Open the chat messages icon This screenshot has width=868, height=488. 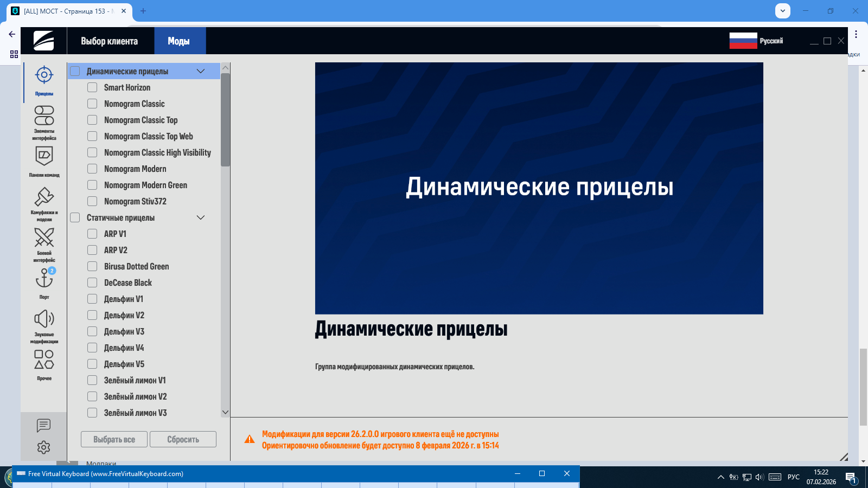[43, 426]
